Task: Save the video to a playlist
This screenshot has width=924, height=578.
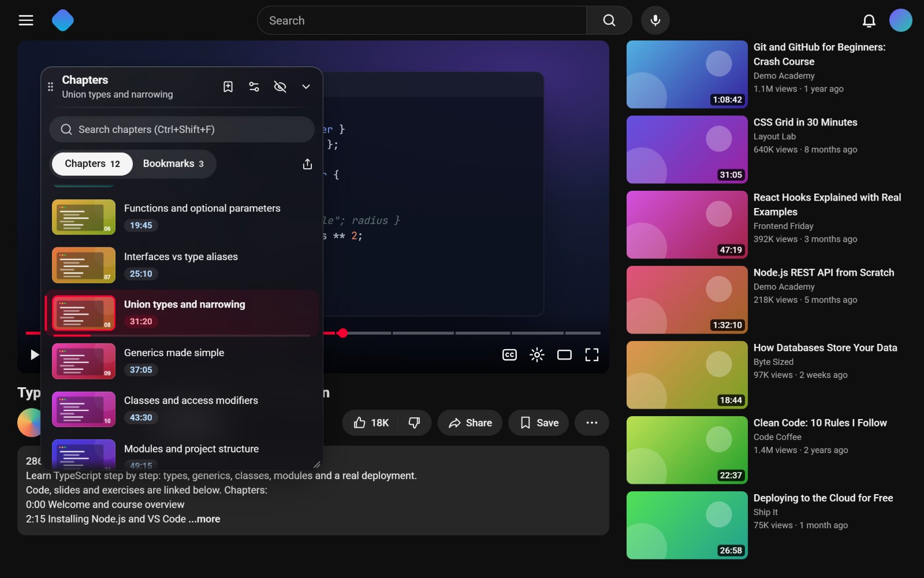Action: click(539, 423)
